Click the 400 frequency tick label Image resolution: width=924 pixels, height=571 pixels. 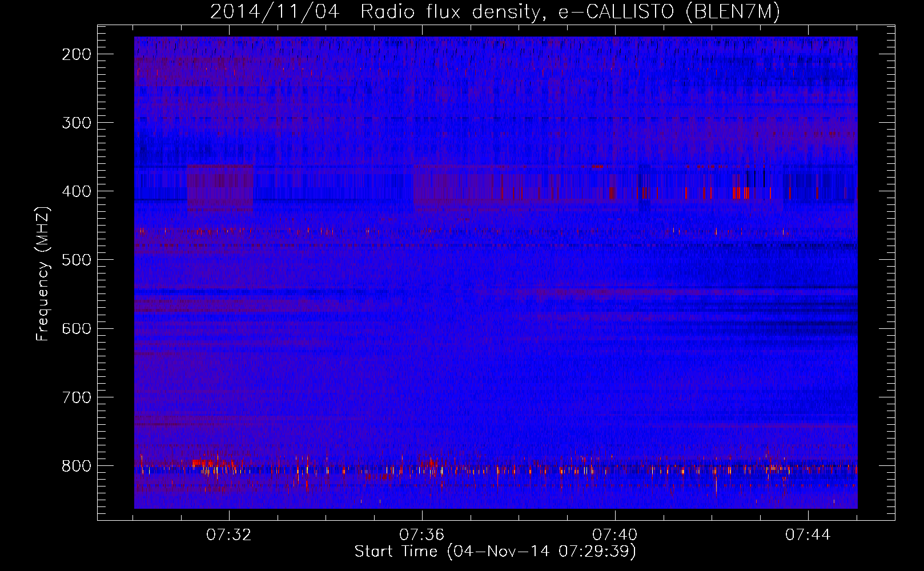pos(76,191)
